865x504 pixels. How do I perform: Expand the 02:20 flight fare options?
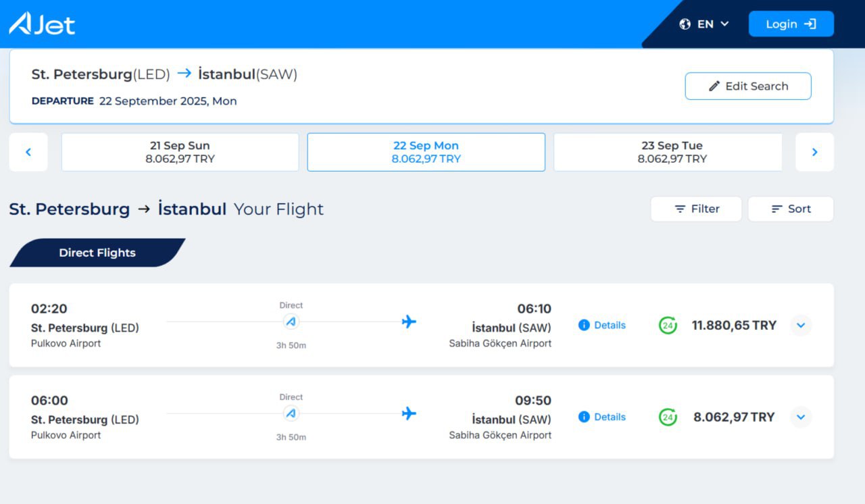pos(801,325)
